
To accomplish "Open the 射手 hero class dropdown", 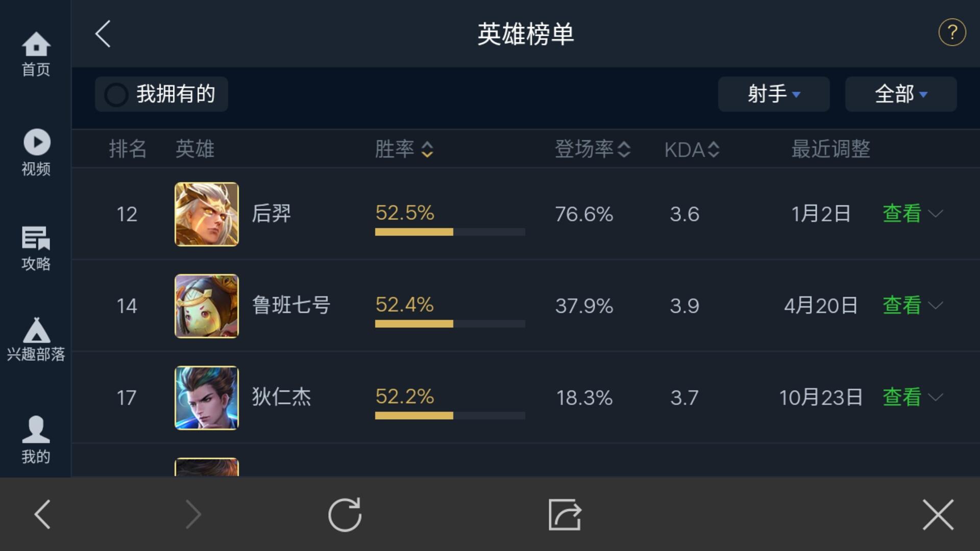I will point(773,94).
